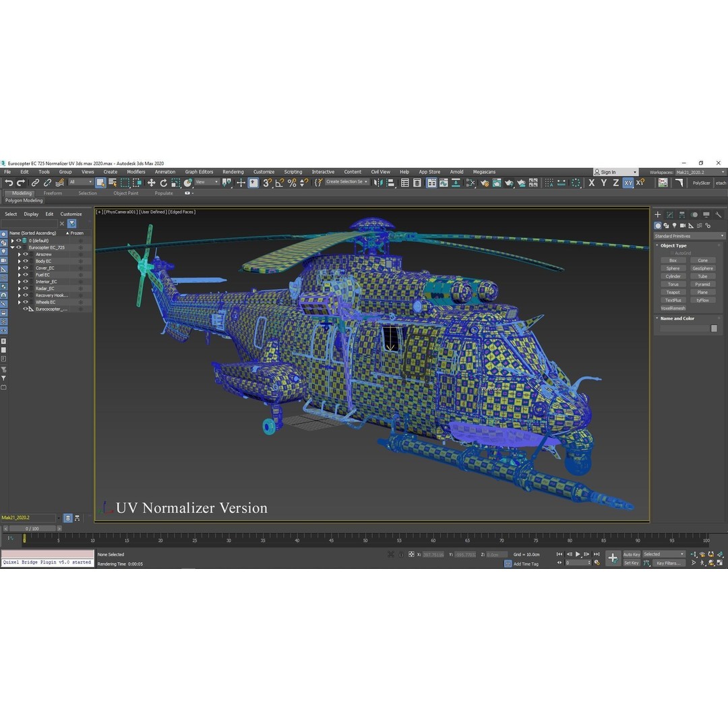Open the Modify panel tab icon
The height and width of the screenshot is (728, 728).
pyautogui.click(x=669, y=214)
